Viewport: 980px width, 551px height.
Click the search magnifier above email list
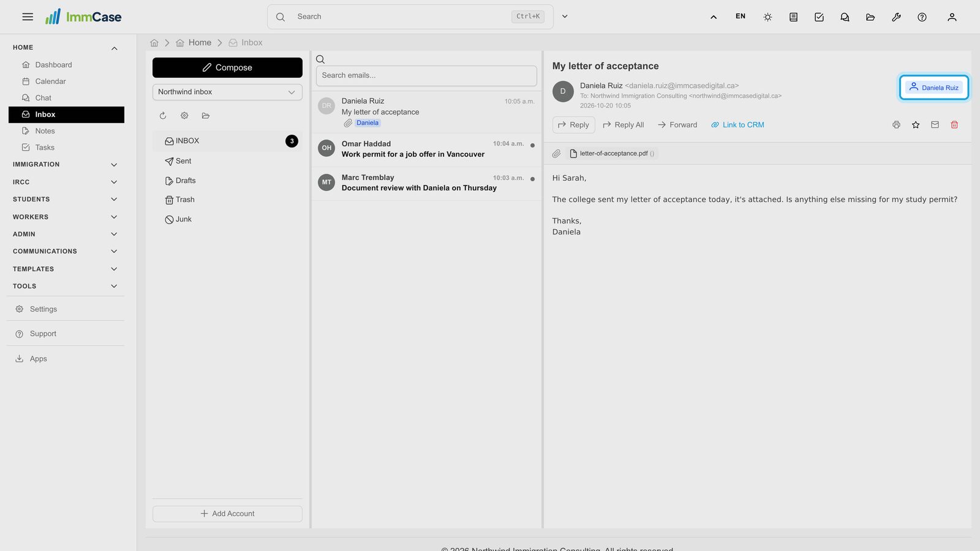pyautogui.click(x=320, y=59)
